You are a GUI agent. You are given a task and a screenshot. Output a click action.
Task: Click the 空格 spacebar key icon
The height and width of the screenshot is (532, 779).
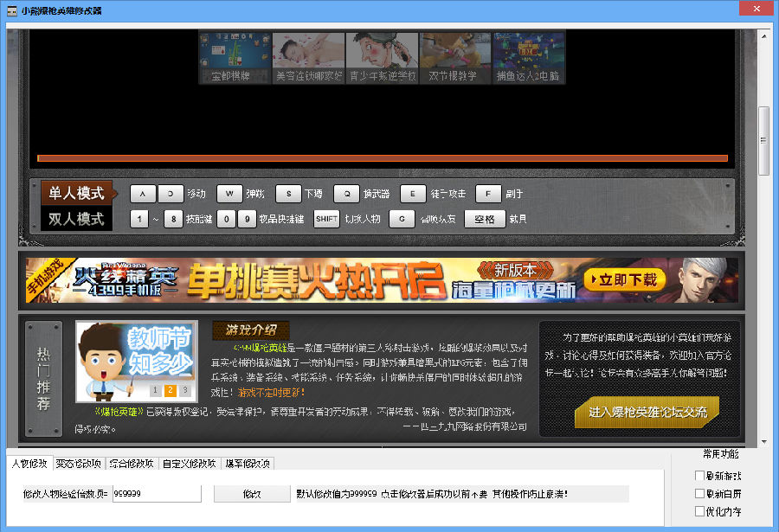click(484, 219)
